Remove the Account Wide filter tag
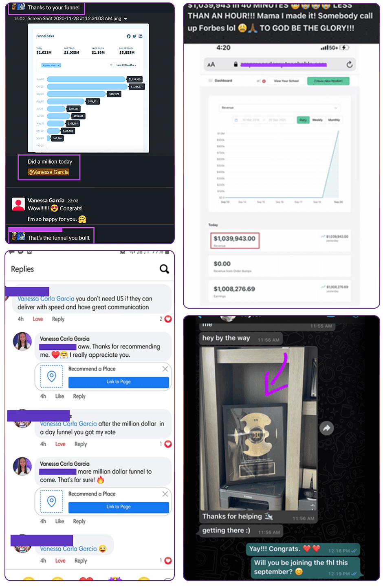This screenshot has width=383, height=588. tap(59, 65)
